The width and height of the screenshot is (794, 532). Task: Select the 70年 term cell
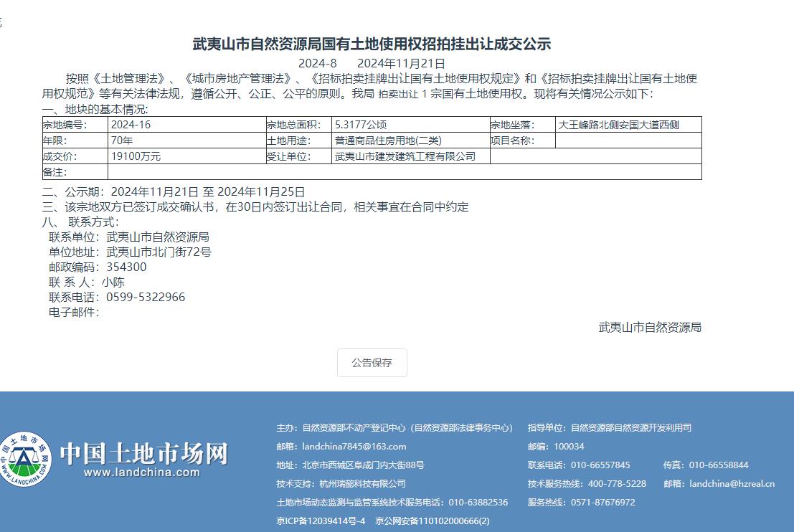187,141
